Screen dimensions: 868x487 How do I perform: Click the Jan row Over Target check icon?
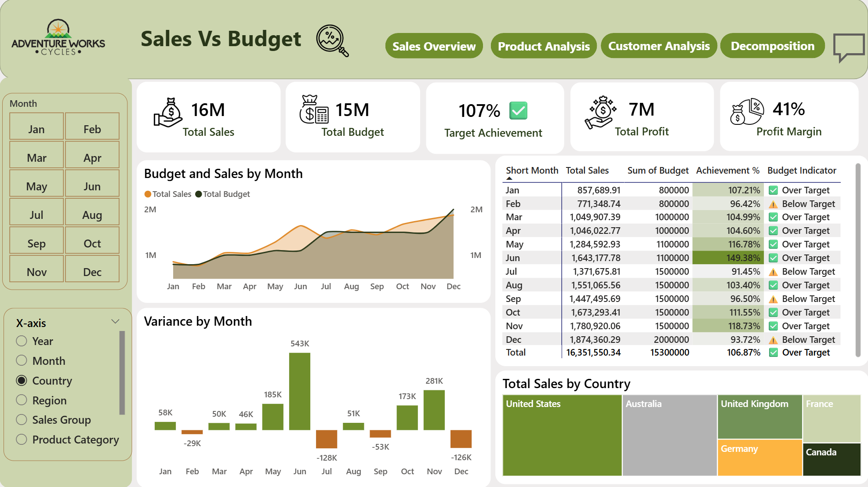click(774, 190)
